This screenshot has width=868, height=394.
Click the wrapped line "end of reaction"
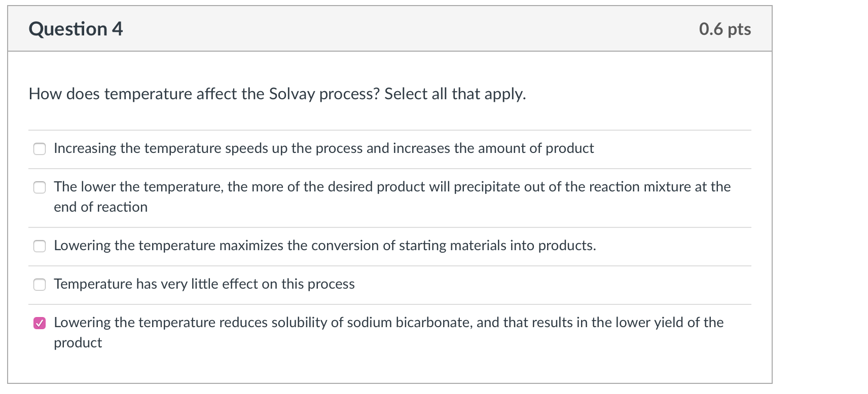point(100,207)
